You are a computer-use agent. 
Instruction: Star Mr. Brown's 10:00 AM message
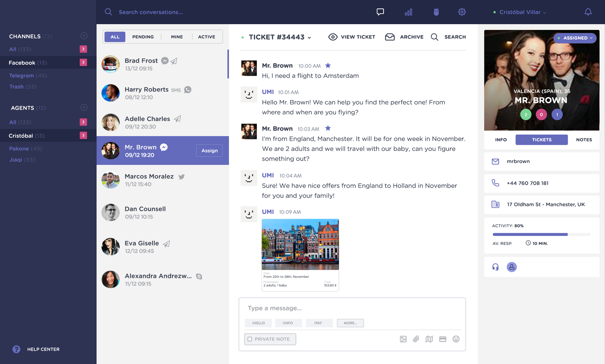click(x=328, y=66)
